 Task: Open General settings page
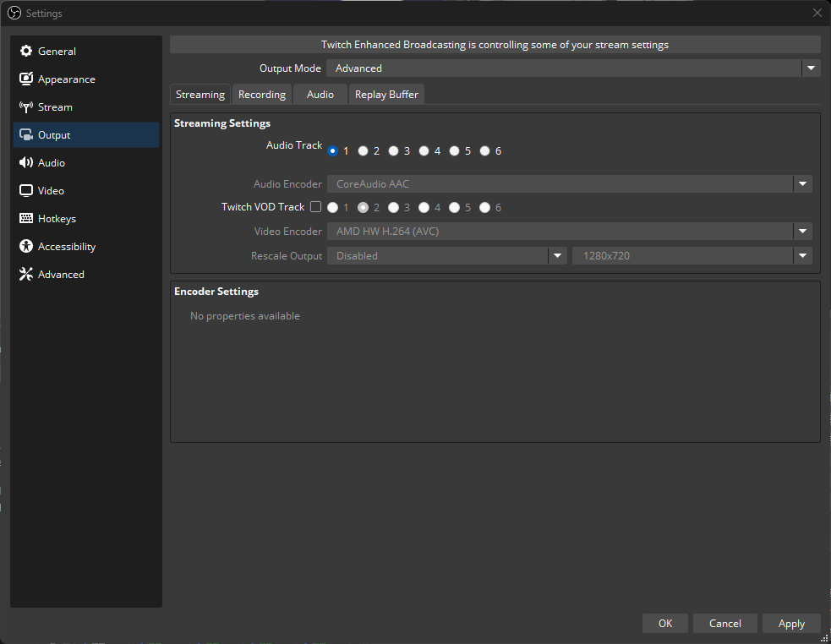coord(86,52)
